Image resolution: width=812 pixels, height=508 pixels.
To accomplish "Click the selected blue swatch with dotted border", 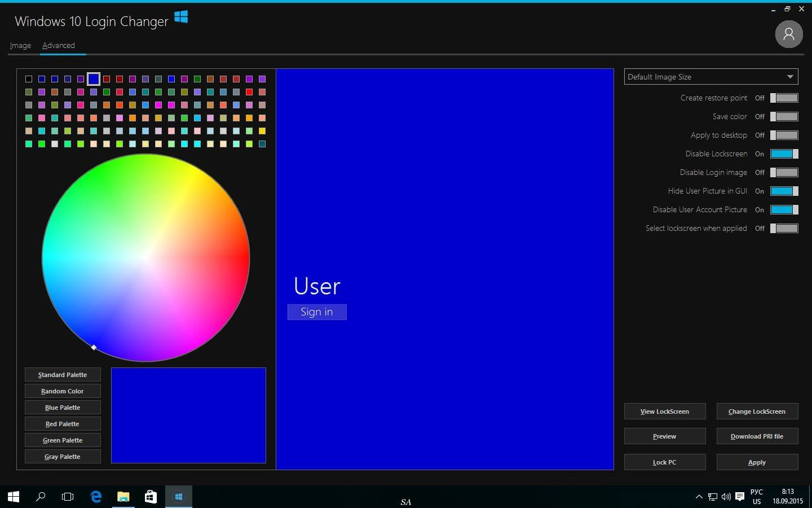I will click(x=94, y=79).
